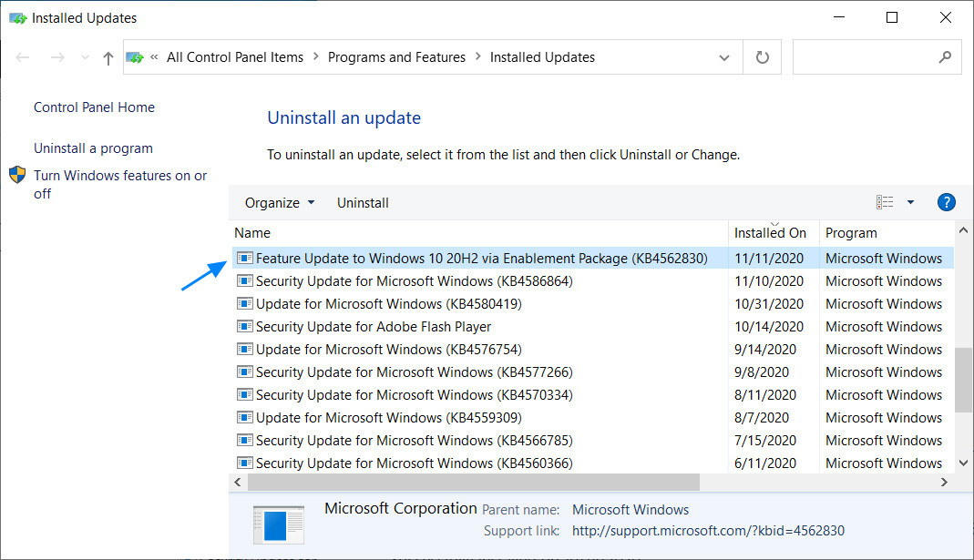Screen dimensions: 974x560
Task: Click the vertical scrollbar thumb
Action: pyautogui.click(x=963, y=380)
